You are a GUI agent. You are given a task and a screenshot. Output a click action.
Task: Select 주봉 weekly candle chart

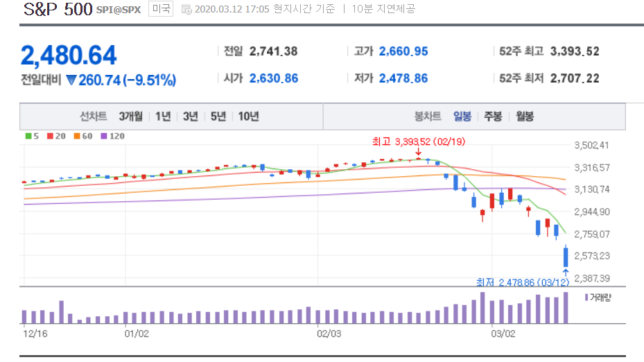point(493,117)
